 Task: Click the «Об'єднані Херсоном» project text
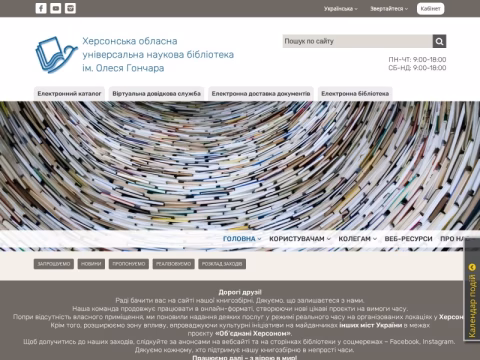[x=254, y=333]
